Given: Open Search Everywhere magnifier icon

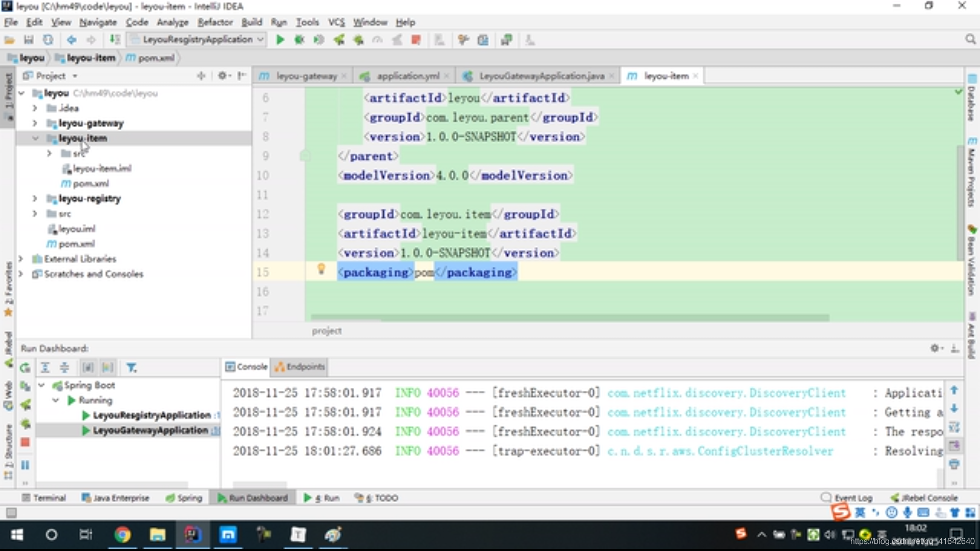Looking at the screenshot, I should tap(970, 39).
